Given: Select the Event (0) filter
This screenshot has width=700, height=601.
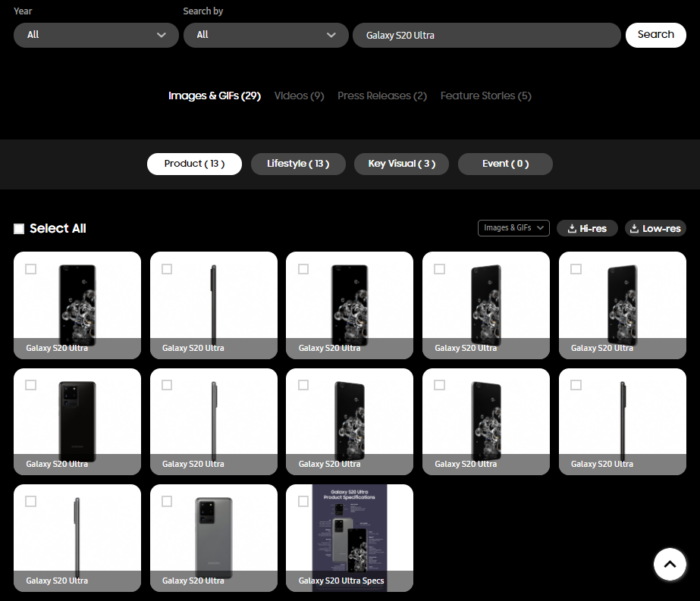Looking at the screenshot, I should coord(505,164).
